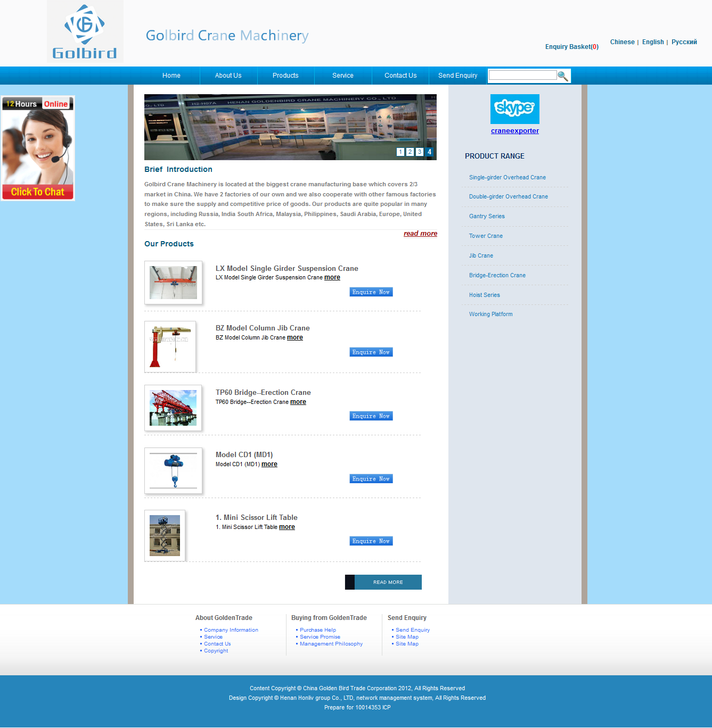Open the Gantry Series category
This screenshot has width=712, height=728.
pyautogui.click(x=487, y=216)
